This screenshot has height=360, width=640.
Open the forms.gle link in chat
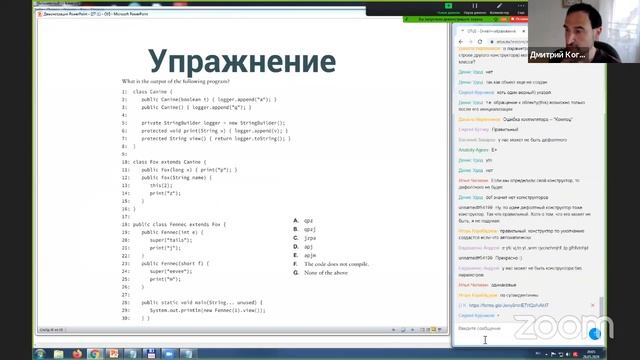509,305
